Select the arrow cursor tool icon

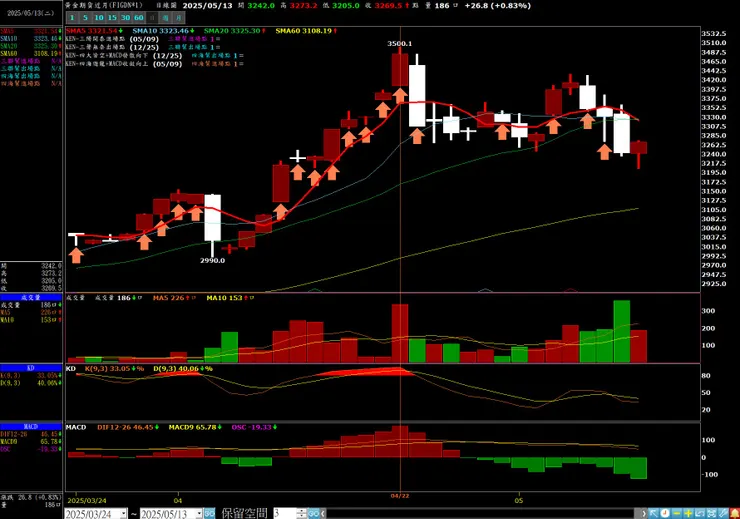(654, 513)
